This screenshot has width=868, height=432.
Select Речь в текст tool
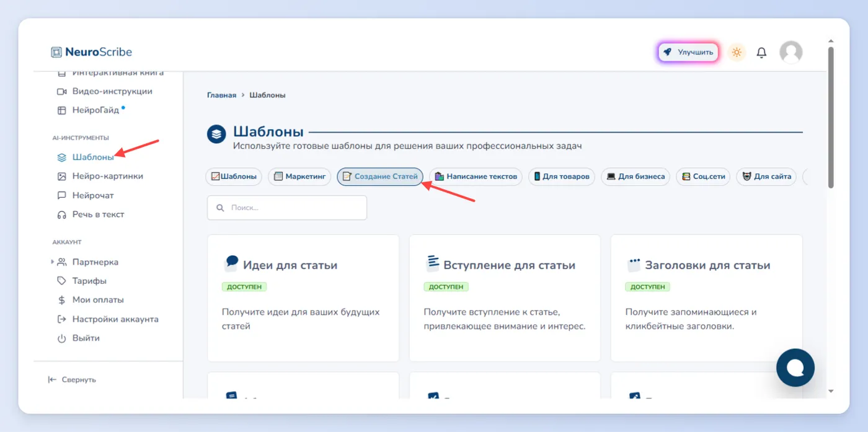tap(91, 214)
